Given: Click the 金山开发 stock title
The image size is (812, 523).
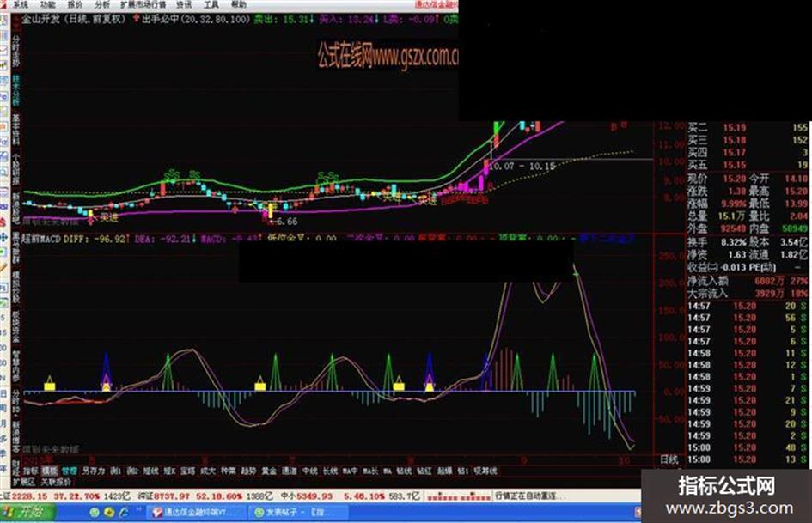Looking at the screenshot, I should pos(41,19).
